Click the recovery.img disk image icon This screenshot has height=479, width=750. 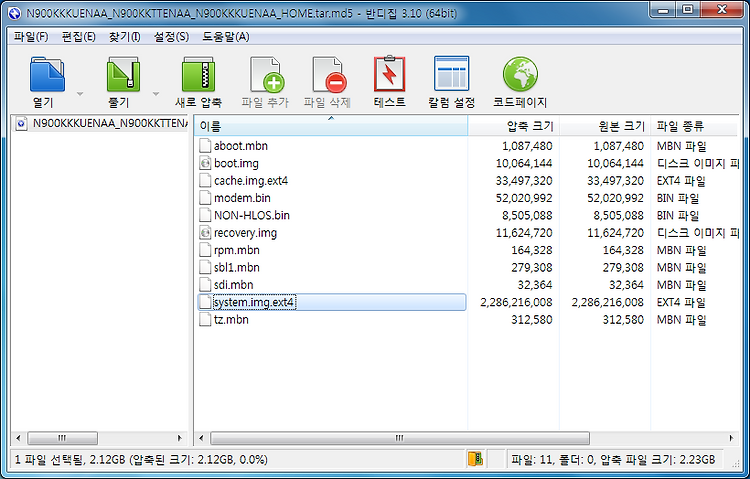point(205,233)
